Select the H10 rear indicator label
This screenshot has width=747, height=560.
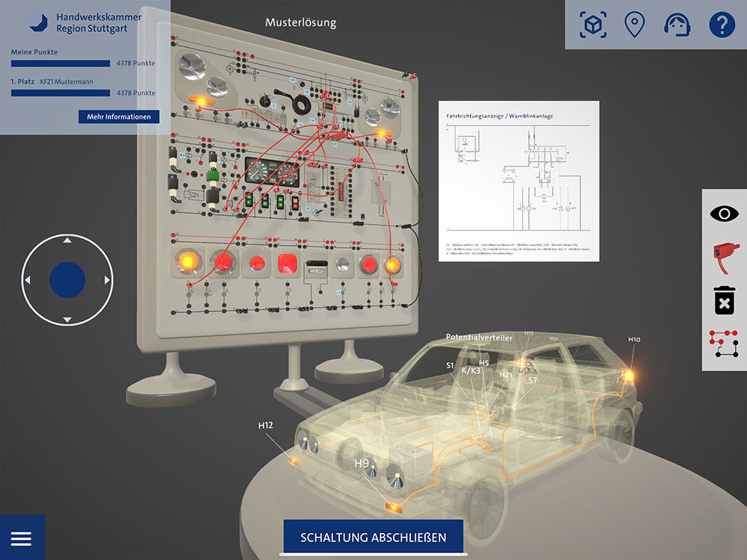click(x=633, y=340)
